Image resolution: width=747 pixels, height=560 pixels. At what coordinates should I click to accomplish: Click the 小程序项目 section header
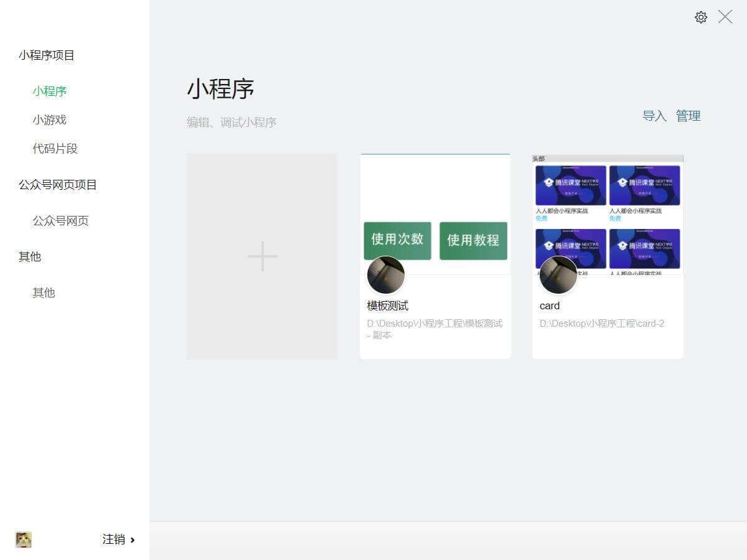pyautogui.click(x=47, y=55)
